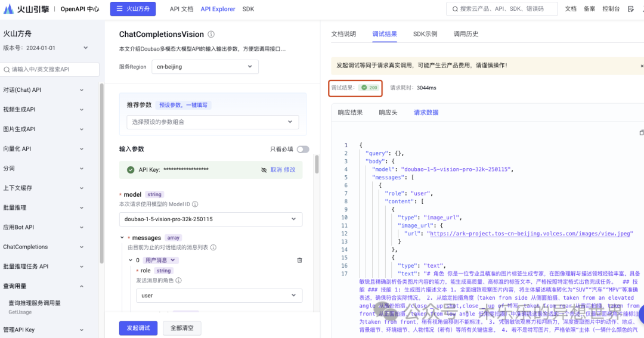
Task: Collapse the messages array section
Action: coord(122,238)
